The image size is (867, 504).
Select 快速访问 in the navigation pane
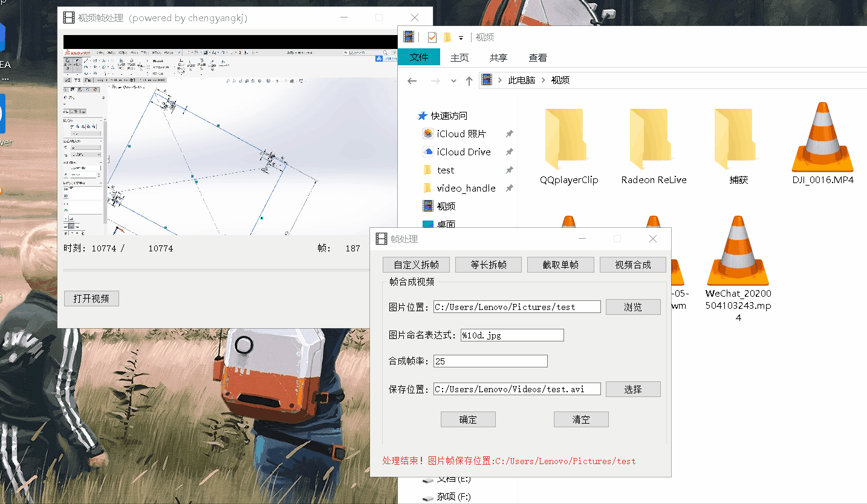(x=449, y=115)
